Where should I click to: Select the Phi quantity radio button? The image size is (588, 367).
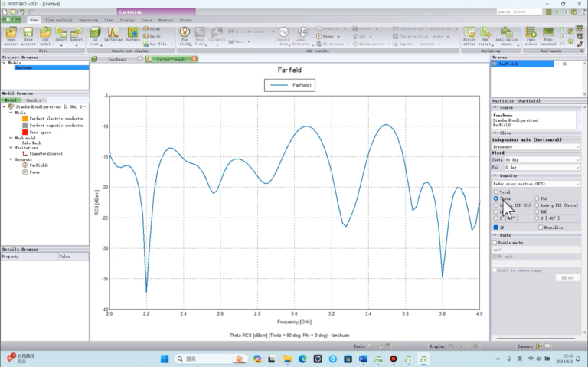pyautogui.click(x=537, y=198)
